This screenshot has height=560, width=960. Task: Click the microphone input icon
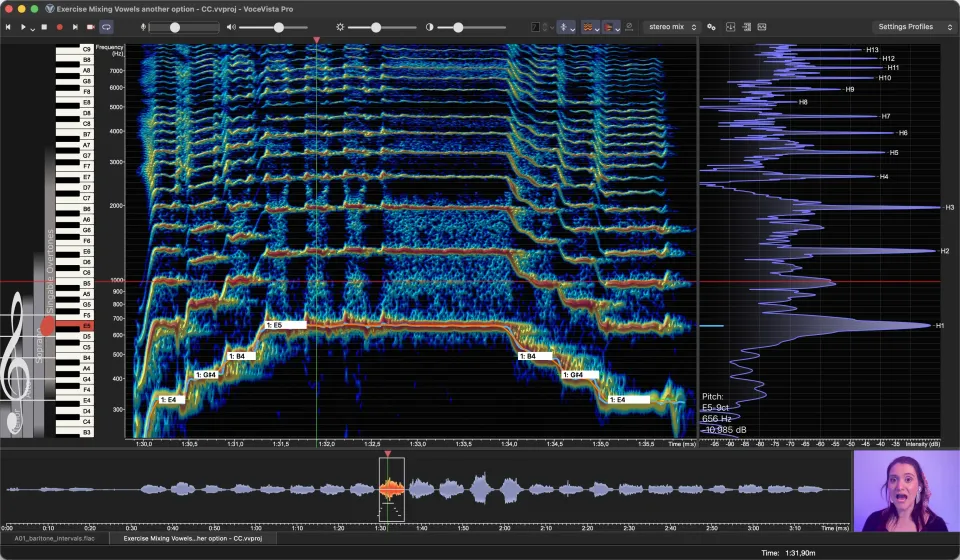143,27
